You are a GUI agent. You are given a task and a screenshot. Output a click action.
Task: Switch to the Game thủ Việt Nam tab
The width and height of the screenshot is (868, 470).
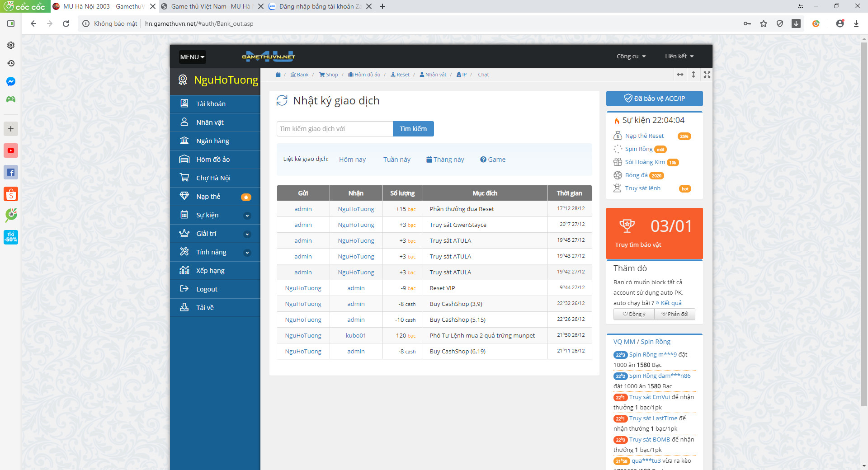coord(210,6)
